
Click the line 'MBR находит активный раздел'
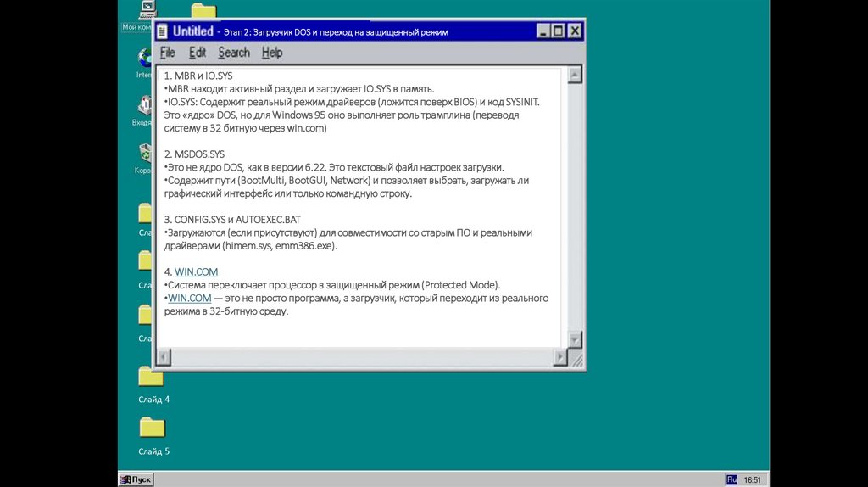(299, 88)
